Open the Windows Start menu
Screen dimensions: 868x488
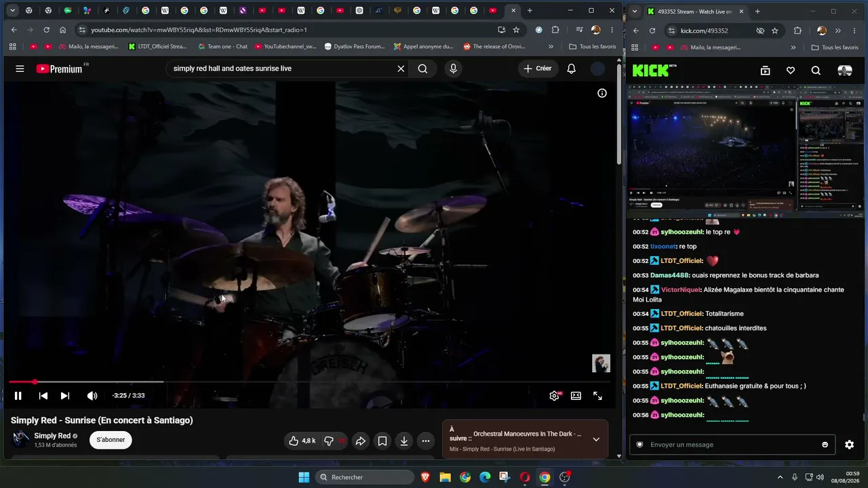[x=304, y=477]
